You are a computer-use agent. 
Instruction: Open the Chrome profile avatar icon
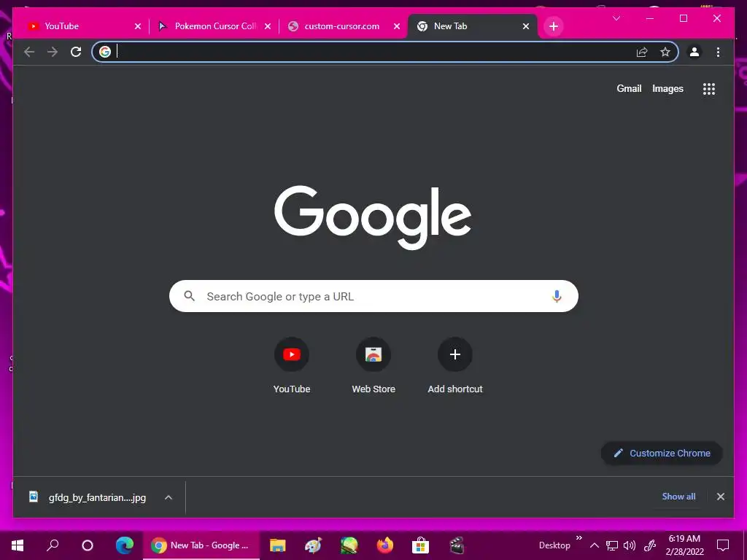pos(694,52)
